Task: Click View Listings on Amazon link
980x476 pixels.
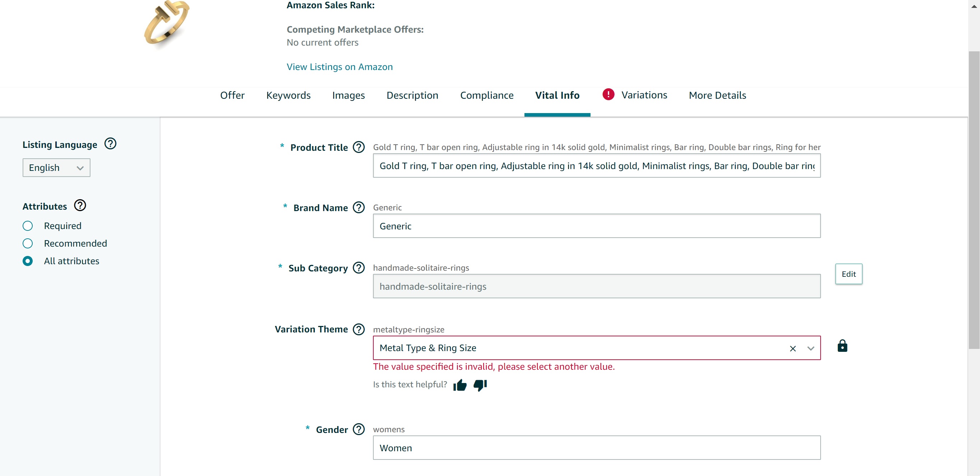Action: pyautogui.click(x=340, y=67)
